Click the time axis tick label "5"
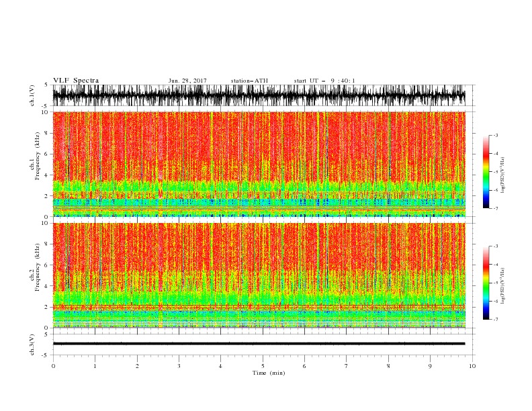The width and height of the screenshot is (532, 411). [x=263, y=366]
